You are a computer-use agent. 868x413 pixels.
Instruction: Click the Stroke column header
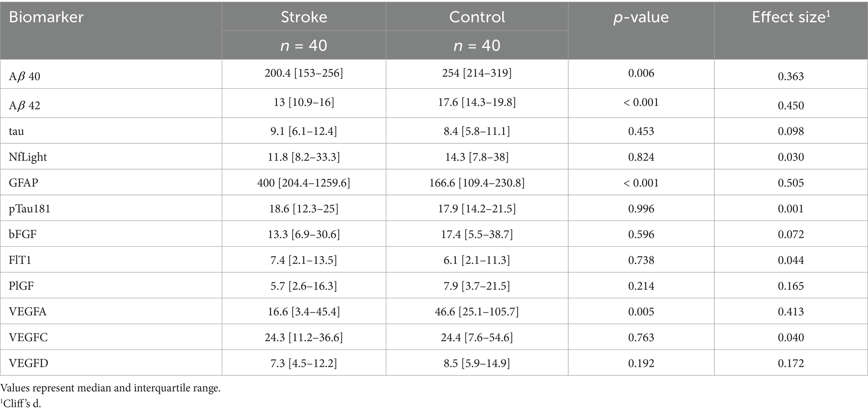(x=304, y=17)
